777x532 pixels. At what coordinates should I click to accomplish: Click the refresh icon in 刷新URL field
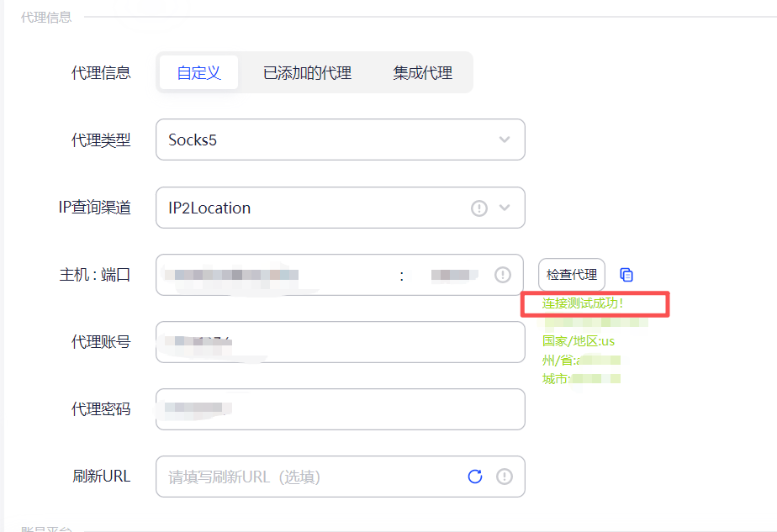[475, 477]
